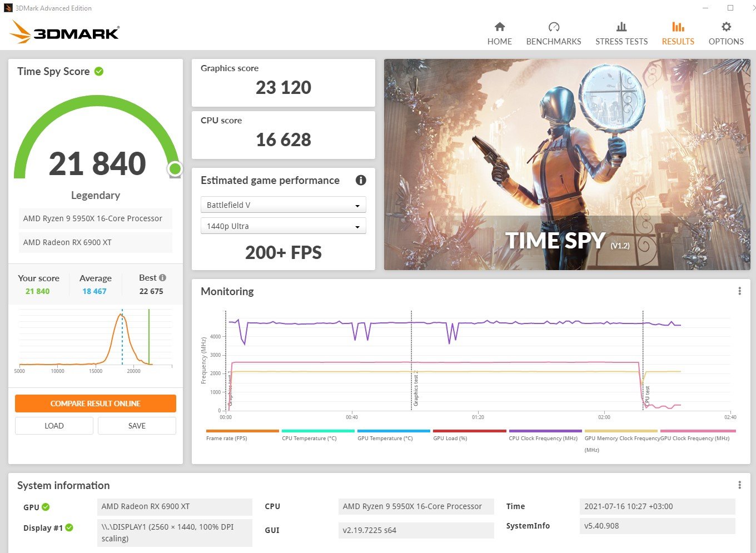Image resolution: width=756 pixels, height=553 pixels.
Task: Click the CPU field in System information
Action: (x=416, y=506)
